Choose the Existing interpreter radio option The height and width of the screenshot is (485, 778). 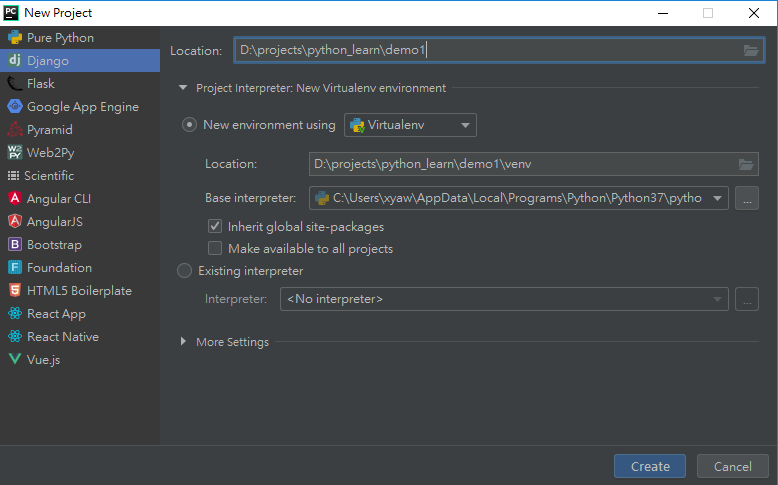pyautogui.click(x=184, y=271)
